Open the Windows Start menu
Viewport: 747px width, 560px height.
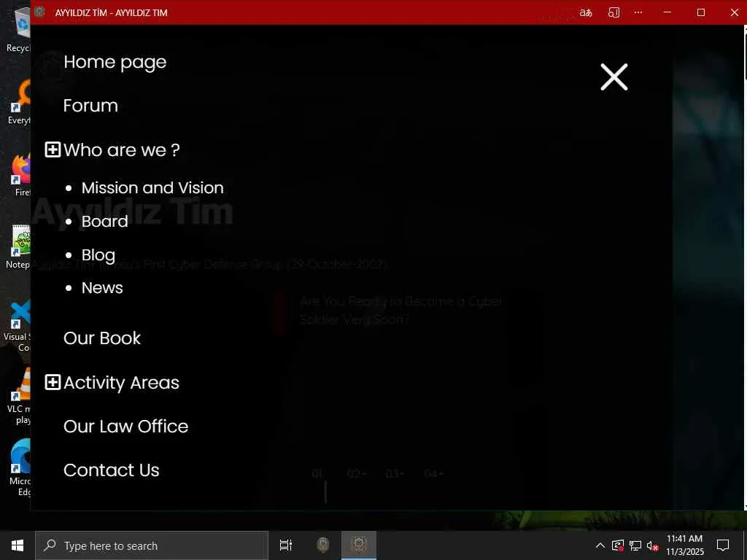pos(18,545)
